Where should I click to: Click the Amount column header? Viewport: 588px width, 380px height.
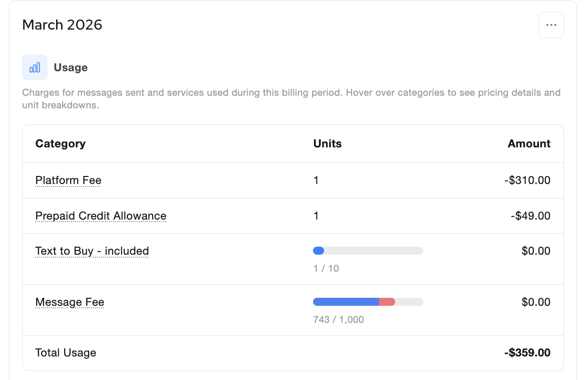529,144
